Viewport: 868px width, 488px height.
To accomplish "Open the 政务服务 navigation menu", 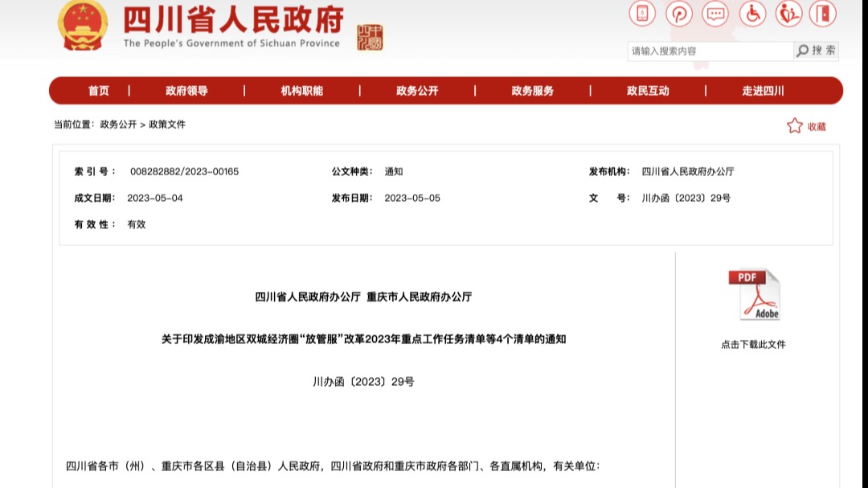I will [x=534, y=90].
